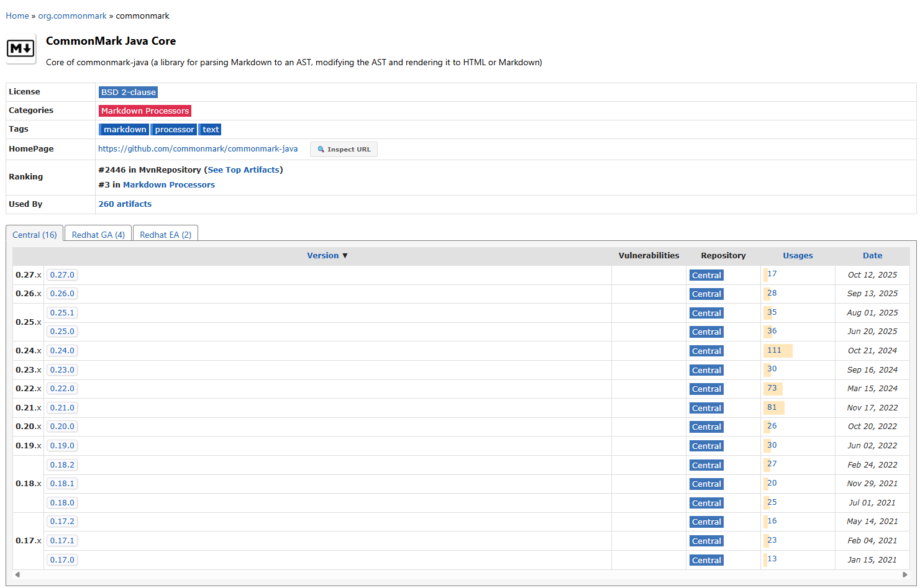Click the Repository column header
This screenshot has height=588, width=920.
tap(723, 255)
